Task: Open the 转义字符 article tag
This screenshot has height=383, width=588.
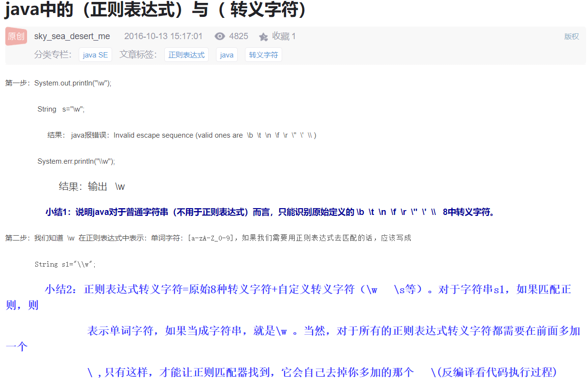Action: [x=263, y=55]
